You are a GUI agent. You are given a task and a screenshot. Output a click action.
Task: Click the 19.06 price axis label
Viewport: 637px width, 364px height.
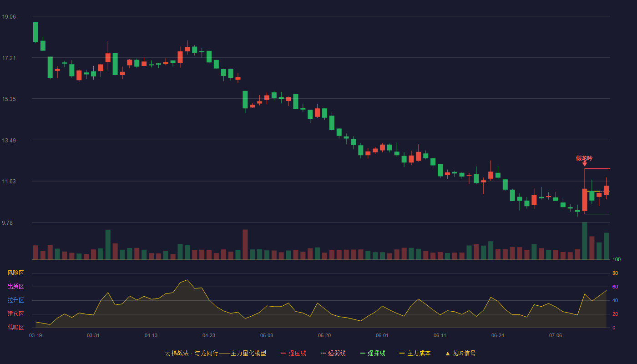pyautogui.click(x=9, y=16)
